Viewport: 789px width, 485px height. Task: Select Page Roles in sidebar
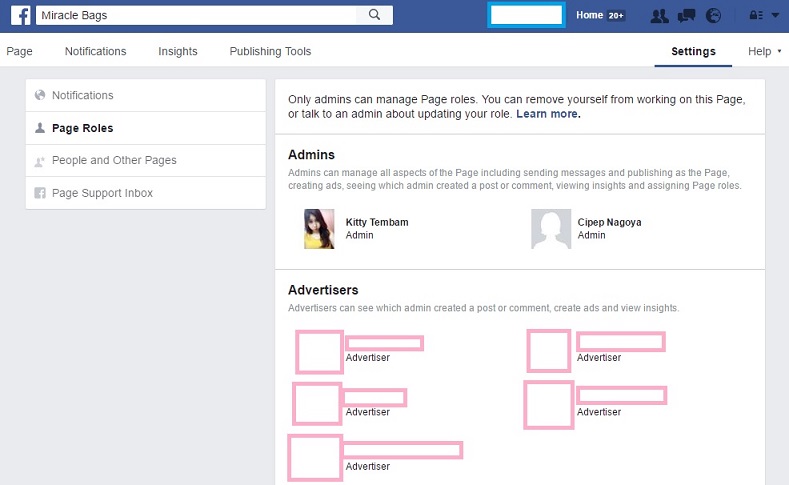145,128
